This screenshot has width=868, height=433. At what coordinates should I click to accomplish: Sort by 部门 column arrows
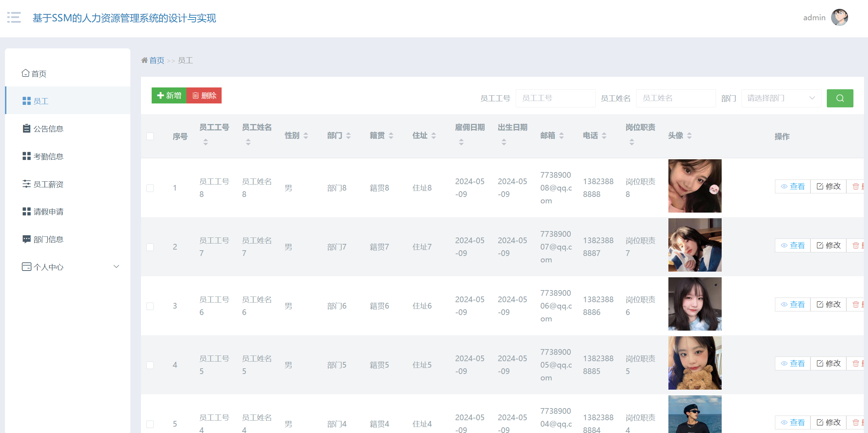click(348, 135)
